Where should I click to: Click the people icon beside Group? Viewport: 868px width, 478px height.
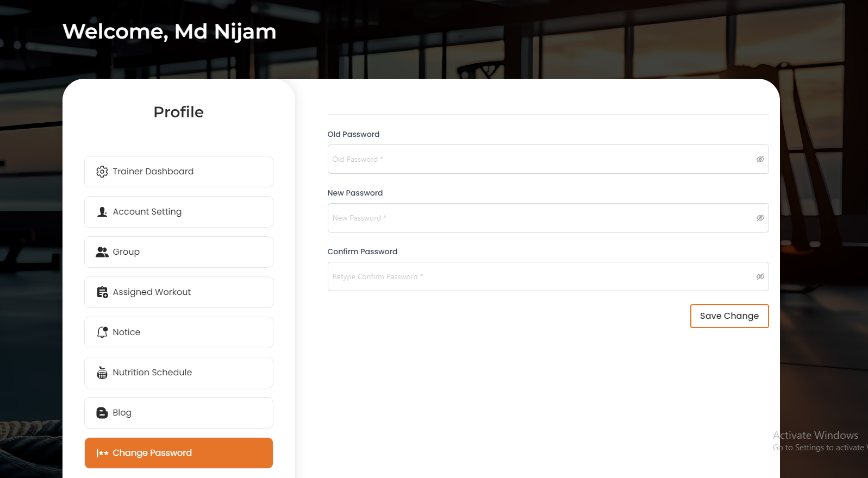click(x=102, y=252)
